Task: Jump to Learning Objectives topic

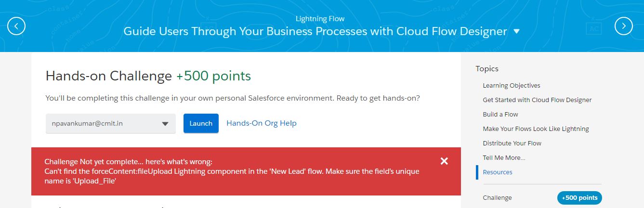Action: coord(512,86)
